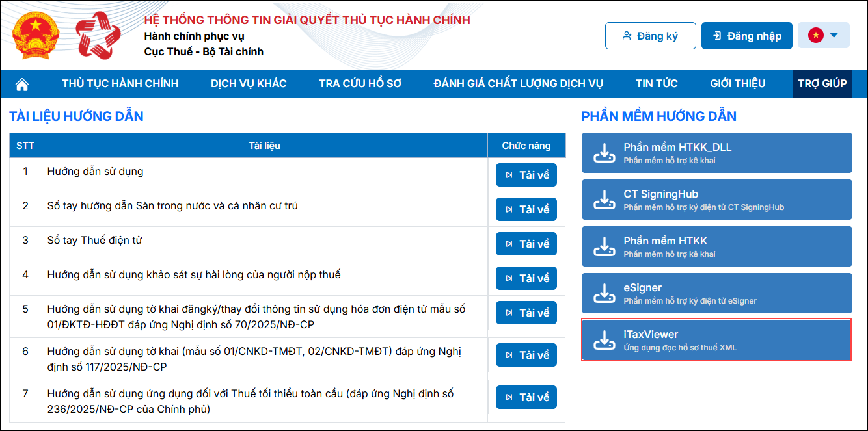Click the Vietnam flag icon
This screenshot has height=431, width=868.
(816, 36)
